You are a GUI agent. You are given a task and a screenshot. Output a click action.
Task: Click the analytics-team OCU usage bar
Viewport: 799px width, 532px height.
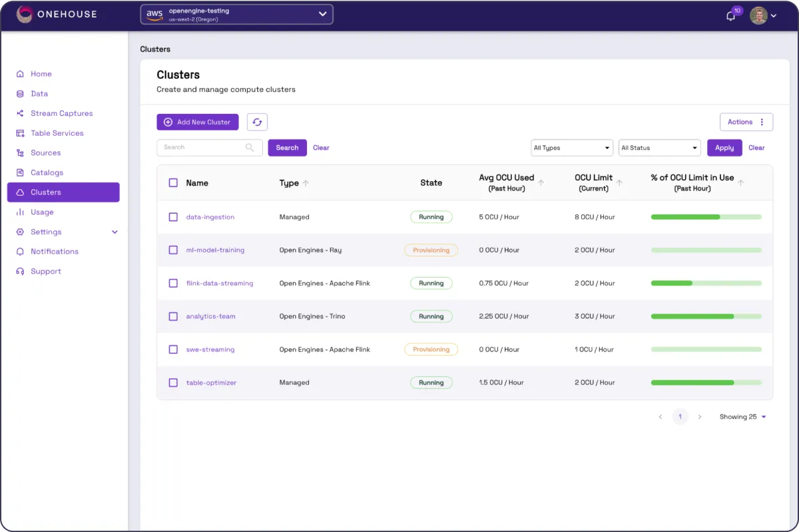tap(706, 316)
